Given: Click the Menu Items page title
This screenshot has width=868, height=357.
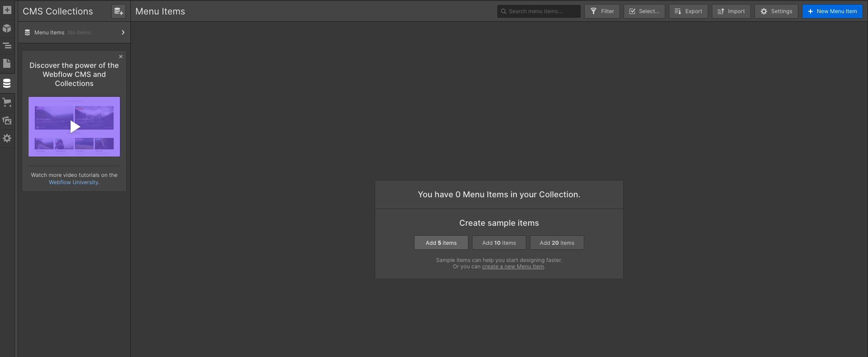Looking at the screenshot, I should (160, 11).
